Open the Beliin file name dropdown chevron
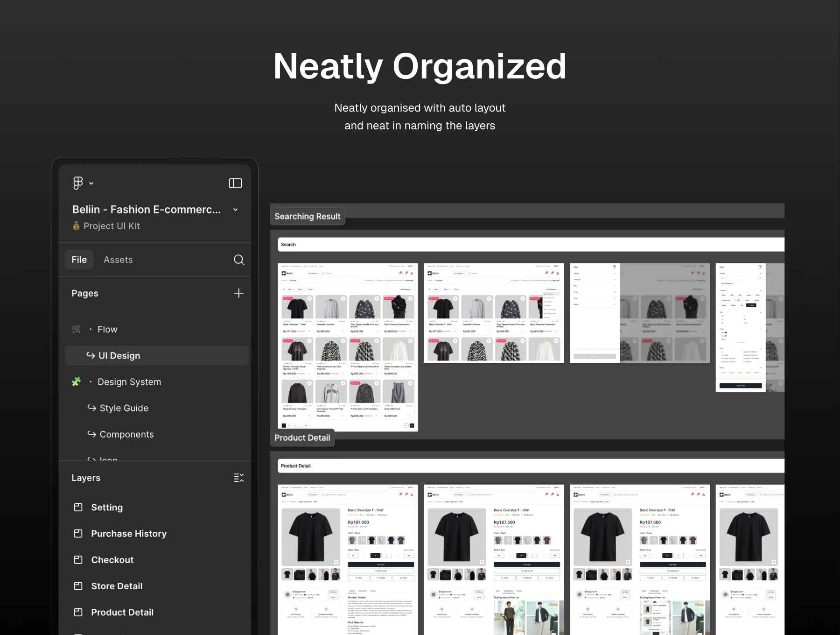The width and height of the screenshot is (840, 635). tap(236, 210)
